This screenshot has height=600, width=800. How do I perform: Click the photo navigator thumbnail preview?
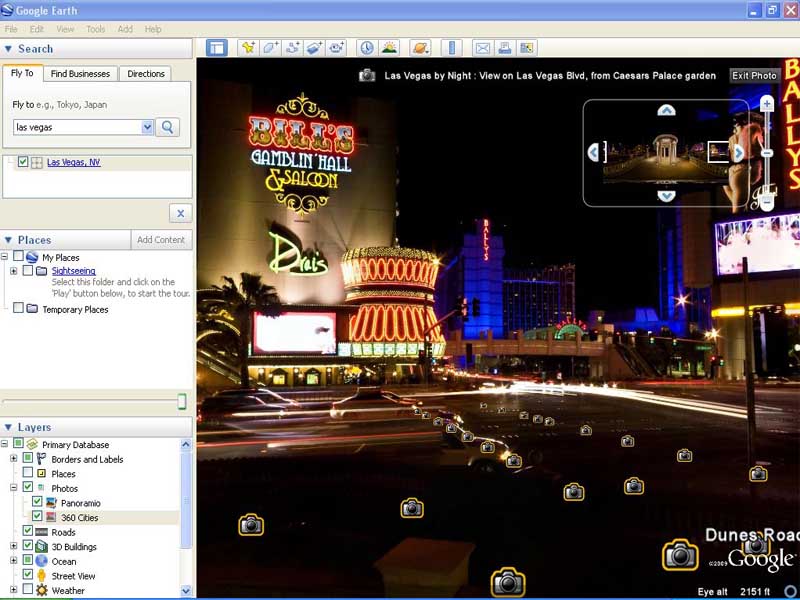[666, 155]
